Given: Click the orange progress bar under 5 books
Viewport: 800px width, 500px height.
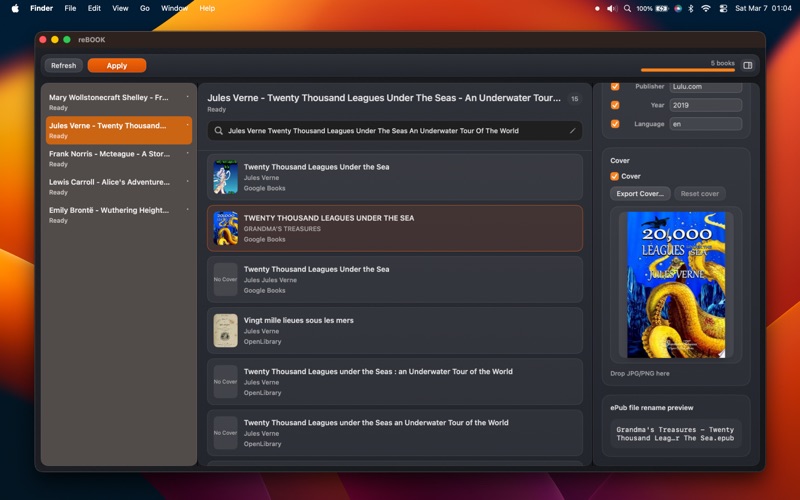Looking at the screenshot, I should tap(687, 70).
